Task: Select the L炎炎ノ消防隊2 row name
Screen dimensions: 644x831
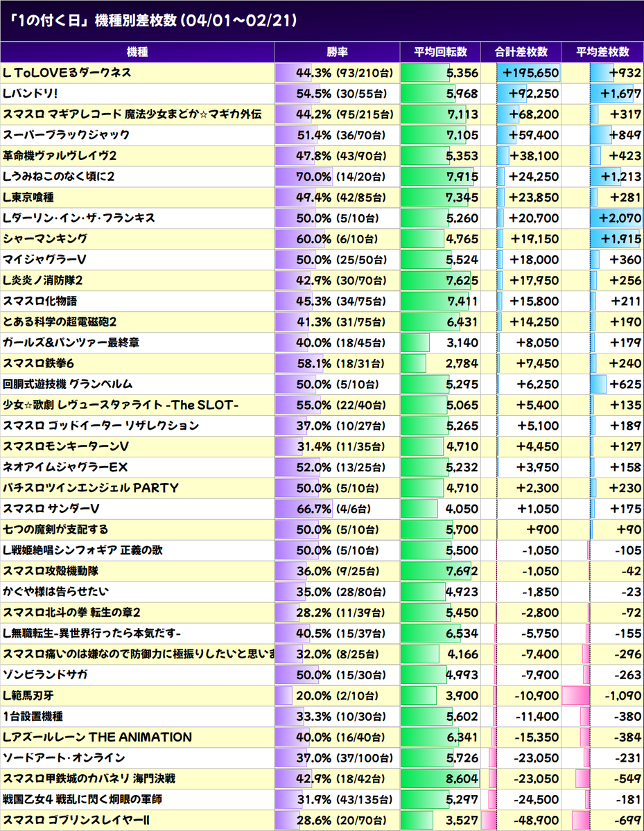Action: pyautogui.click(x=42, y=281)
